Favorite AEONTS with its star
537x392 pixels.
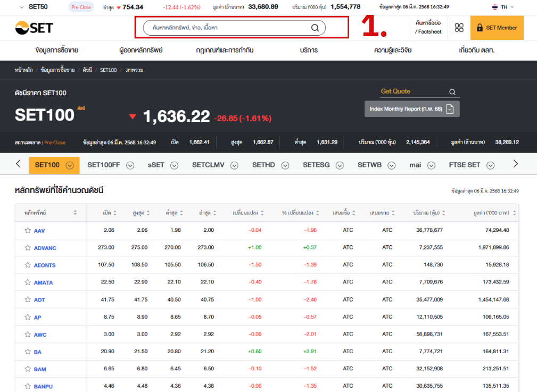[x=28, y=265]
